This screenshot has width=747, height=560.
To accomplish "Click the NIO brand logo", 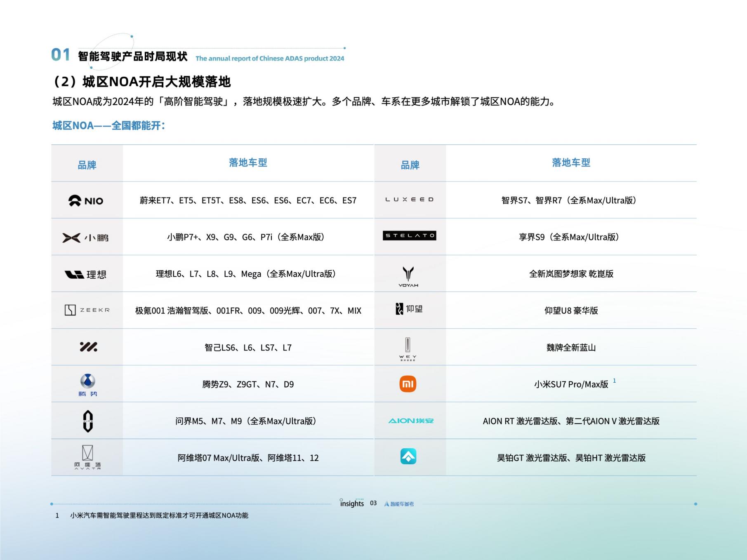I will coord(86,200).
